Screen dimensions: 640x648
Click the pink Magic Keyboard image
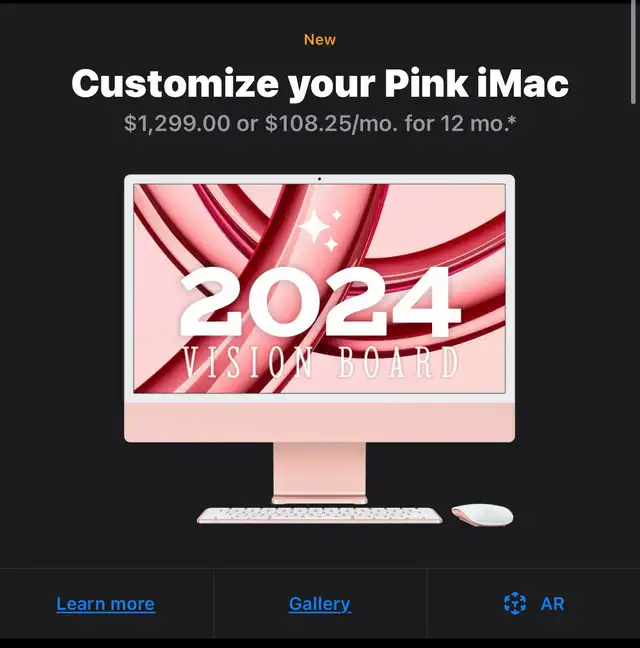click(x=319, y=516)
